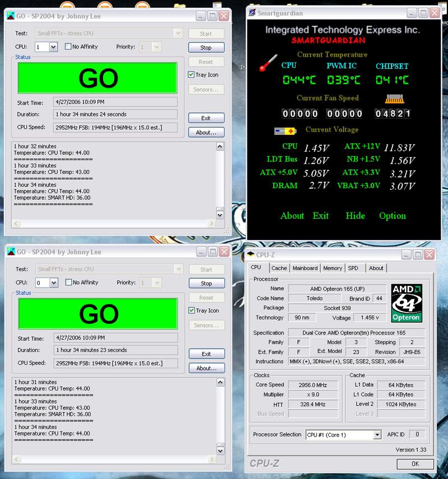Screen dimensions: 448x479
Task: Select the CPU tab in CPU-Z
Action: [256, 267]
